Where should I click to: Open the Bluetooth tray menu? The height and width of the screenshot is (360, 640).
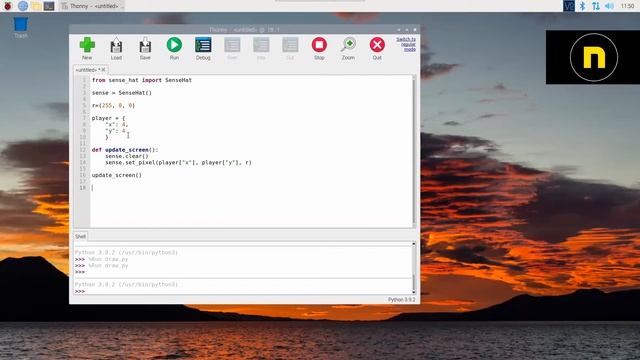point(582,6)
